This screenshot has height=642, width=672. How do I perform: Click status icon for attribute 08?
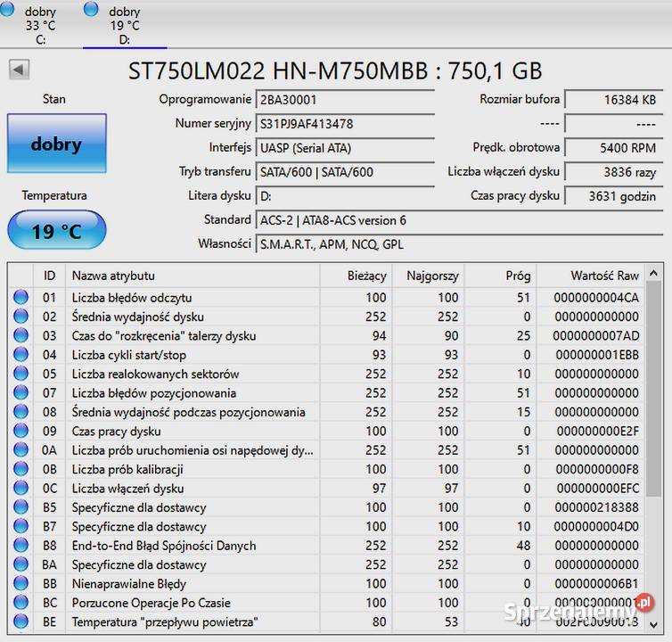20,411
